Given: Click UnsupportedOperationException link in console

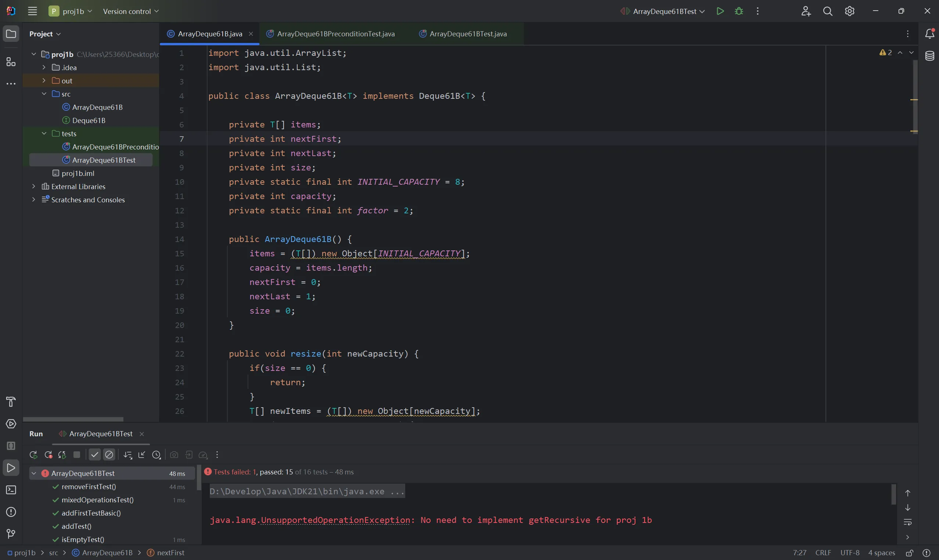Looking at the screenshot, I should (x=335, y=520).
